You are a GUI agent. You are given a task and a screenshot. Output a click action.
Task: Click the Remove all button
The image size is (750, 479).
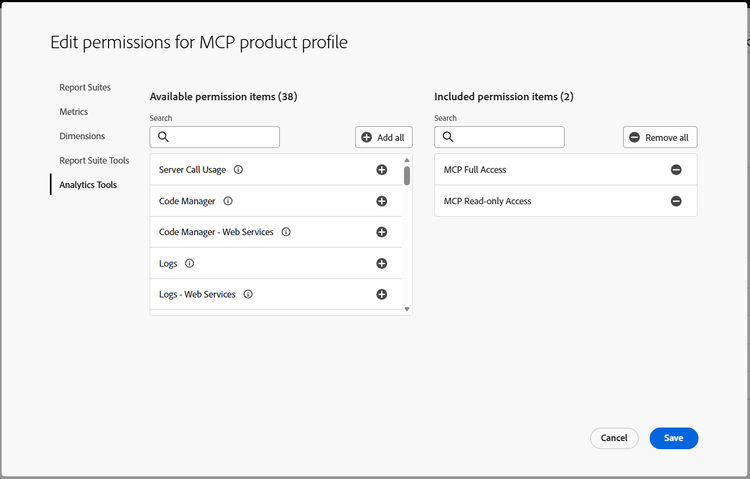tap(660, 137)
